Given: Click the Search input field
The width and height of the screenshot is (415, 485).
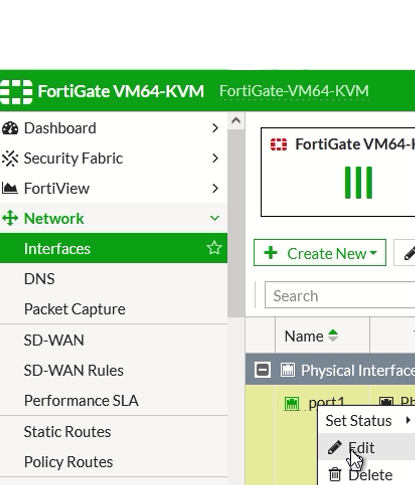Looking at the screenshot, I should [x=340, y=295].
